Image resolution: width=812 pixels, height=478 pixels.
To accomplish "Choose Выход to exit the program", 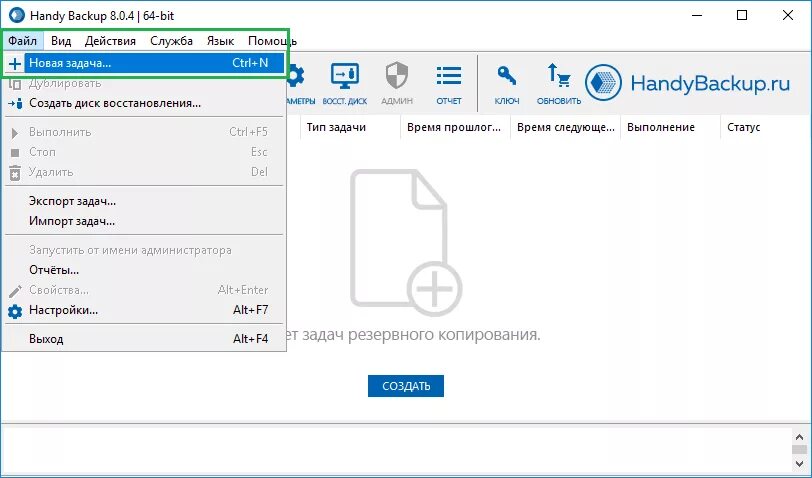I will click(x=144, y=339).
